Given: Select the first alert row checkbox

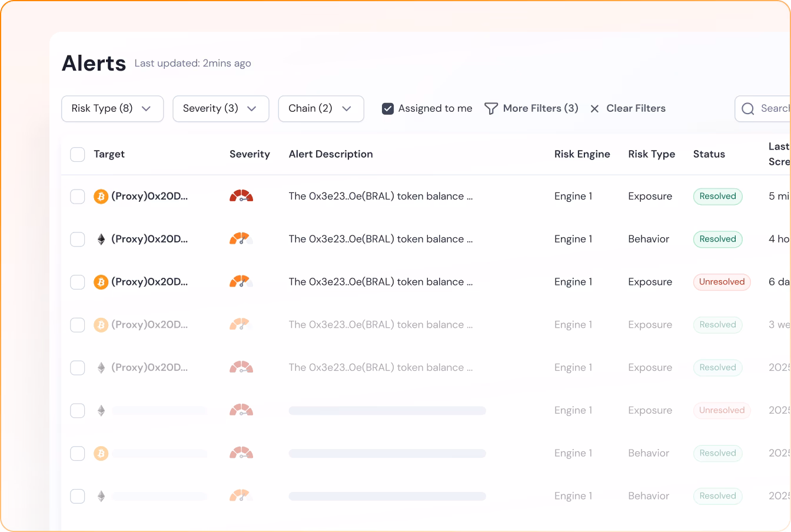Looking at the screenshot, I should pos(78,197).
